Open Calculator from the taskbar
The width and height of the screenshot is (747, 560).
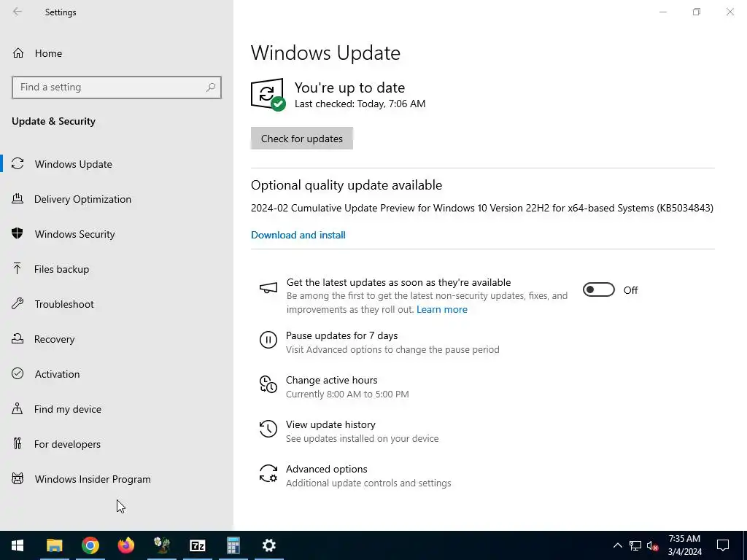[233, 545]
